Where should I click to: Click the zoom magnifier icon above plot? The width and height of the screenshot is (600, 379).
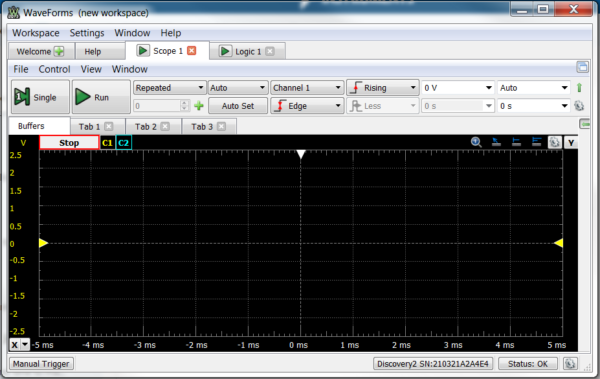point(476,142)
